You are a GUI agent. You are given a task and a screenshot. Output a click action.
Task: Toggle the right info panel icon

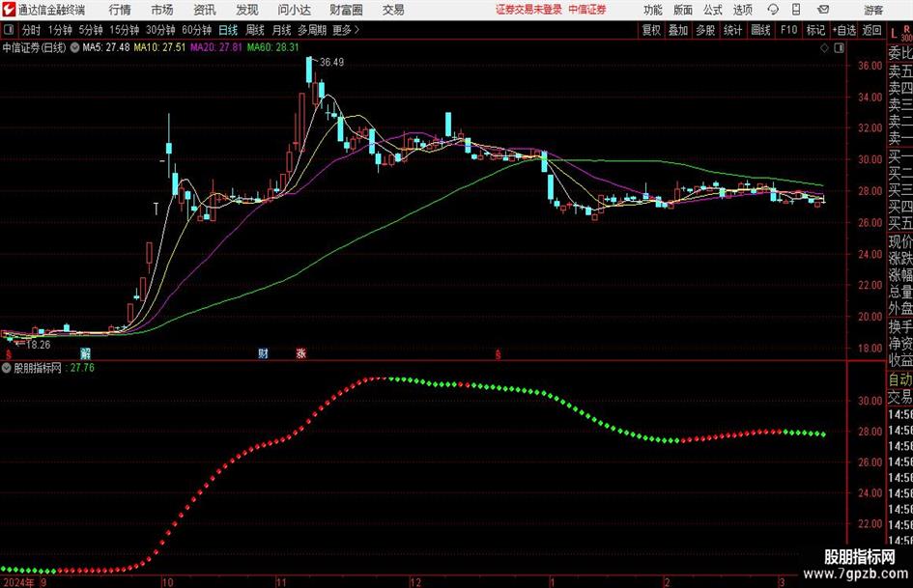[x=839, y=48]
